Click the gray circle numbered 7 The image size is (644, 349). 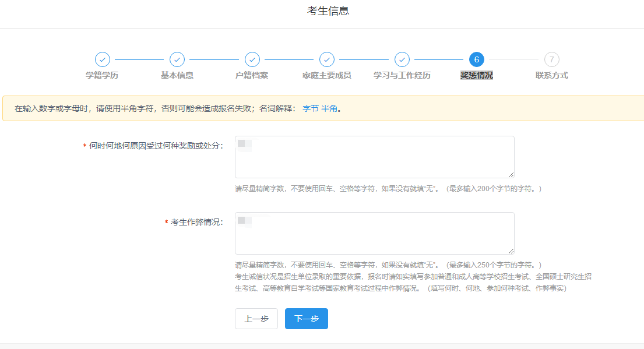[x=551, y=59]
